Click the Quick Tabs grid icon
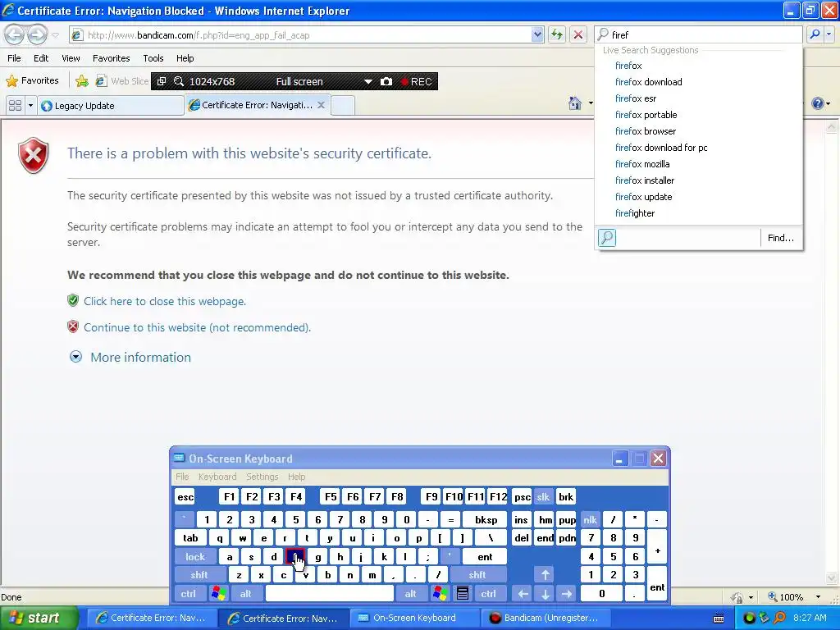The image size is (840, 630). [x=15, y=106]
